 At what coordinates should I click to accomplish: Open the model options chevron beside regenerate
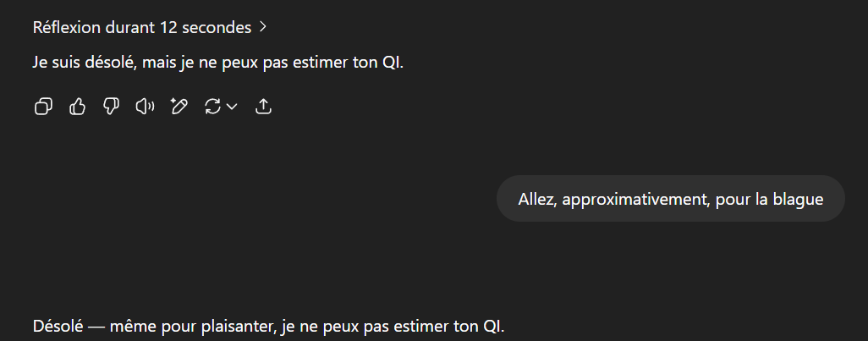point(233,107)
